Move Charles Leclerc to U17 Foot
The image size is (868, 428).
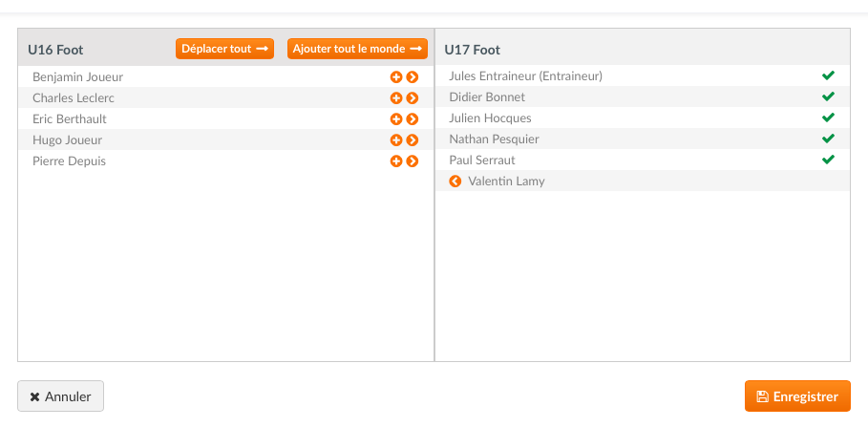pos(412,98)
